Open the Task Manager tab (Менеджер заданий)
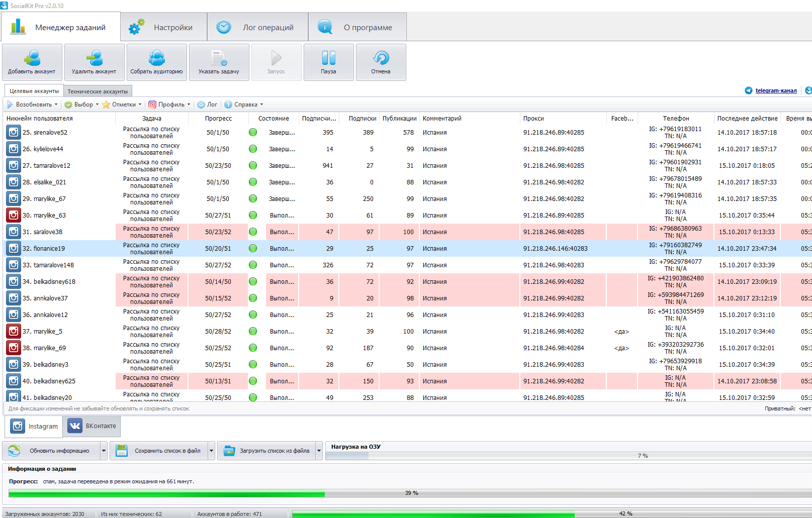Viewport: 812px width, 518px height. (61, 27)
